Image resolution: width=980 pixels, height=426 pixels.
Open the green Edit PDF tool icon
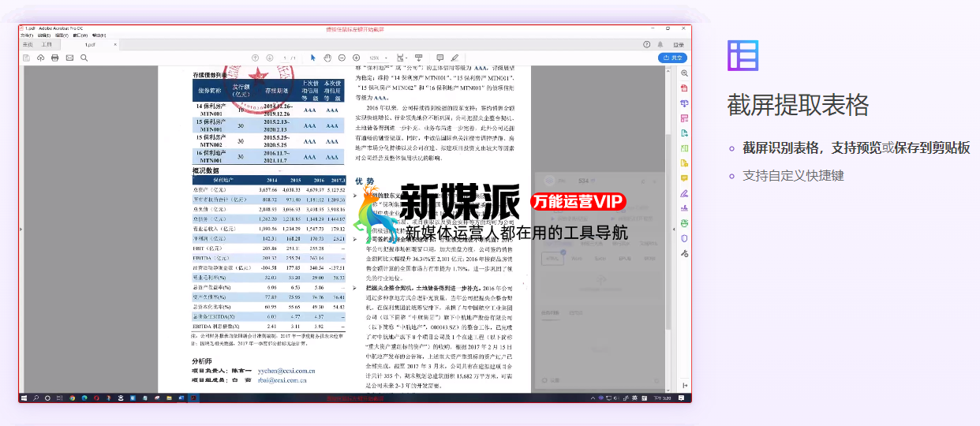pyautogui.click(x=684, y=148)
